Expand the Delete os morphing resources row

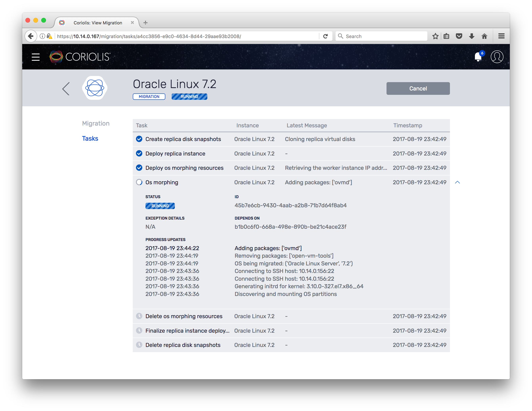point(184,316)
